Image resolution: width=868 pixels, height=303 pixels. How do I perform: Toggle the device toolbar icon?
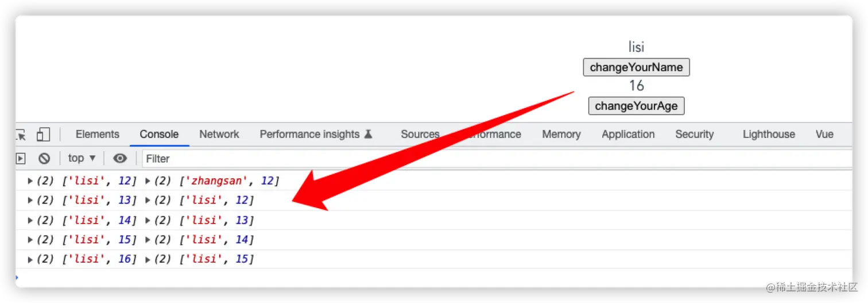point(43,135)
